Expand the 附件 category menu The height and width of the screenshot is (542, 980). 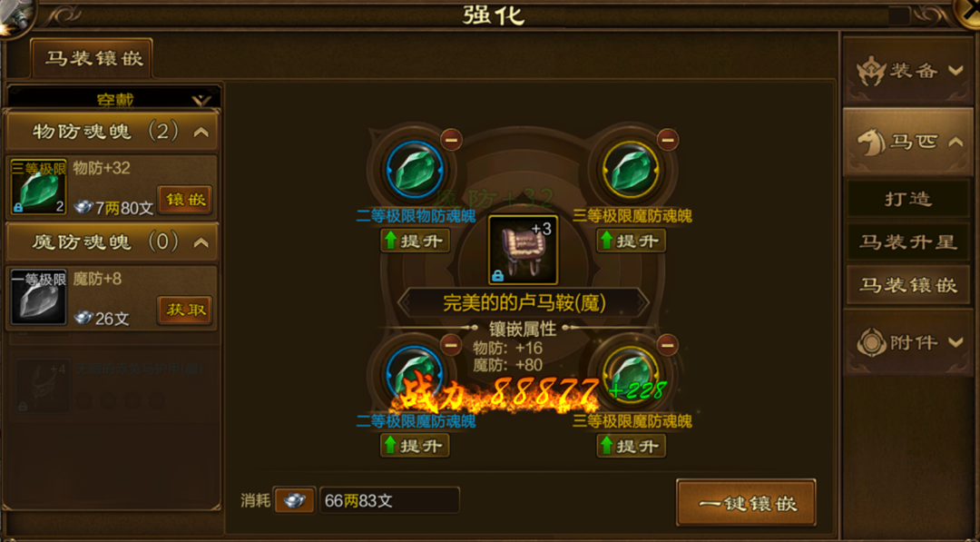(908, 342)
